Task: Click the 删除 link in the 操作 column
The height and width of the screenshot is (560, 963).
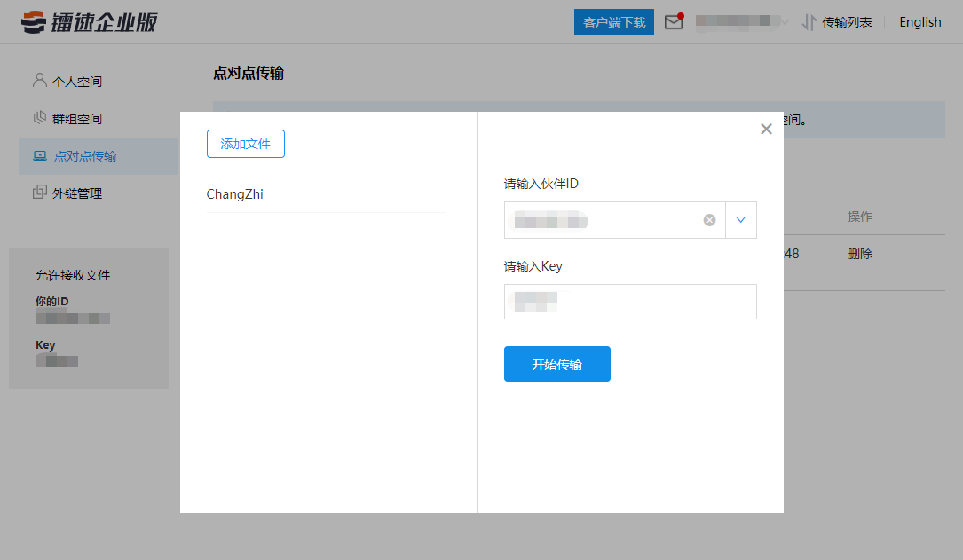Action: coord(859,254)
